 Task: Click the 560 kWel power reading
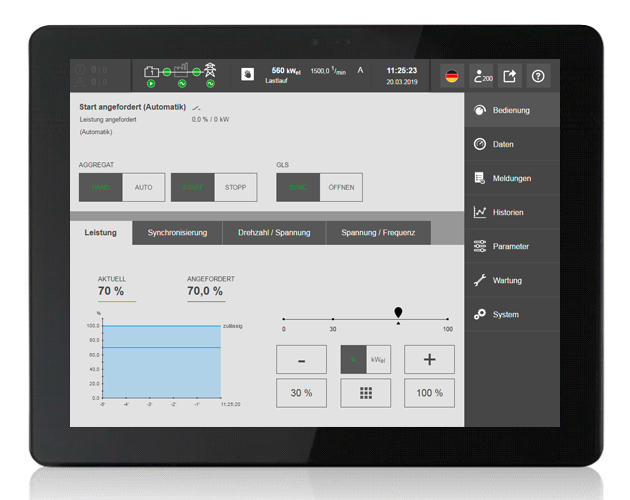tap(286, 71)
